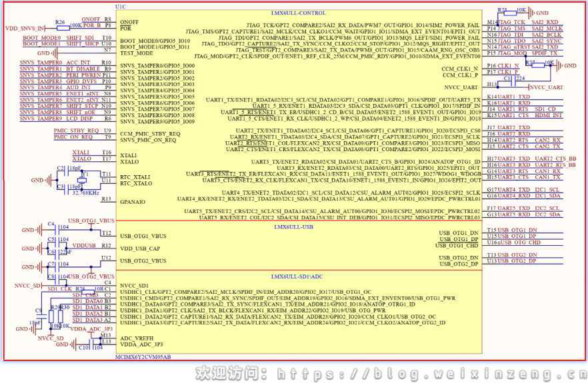Select the CAN2_RX net label
588x383 pixels.
(x=547, y=140)
